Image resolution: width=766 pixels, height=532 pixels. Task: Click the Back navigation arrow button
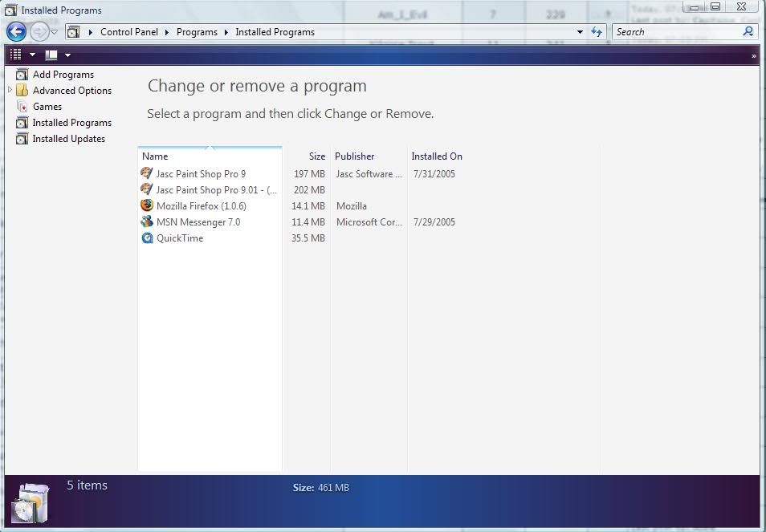[x=16, y=32]
